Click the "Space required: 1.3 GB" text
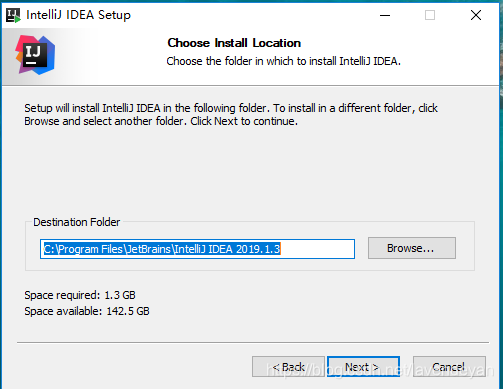 tap(80, 295)
